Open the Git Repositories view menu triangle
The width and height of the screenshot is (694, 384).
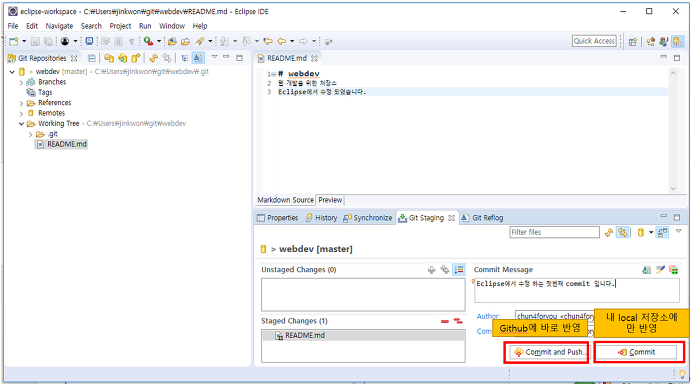tap(215, 57)
